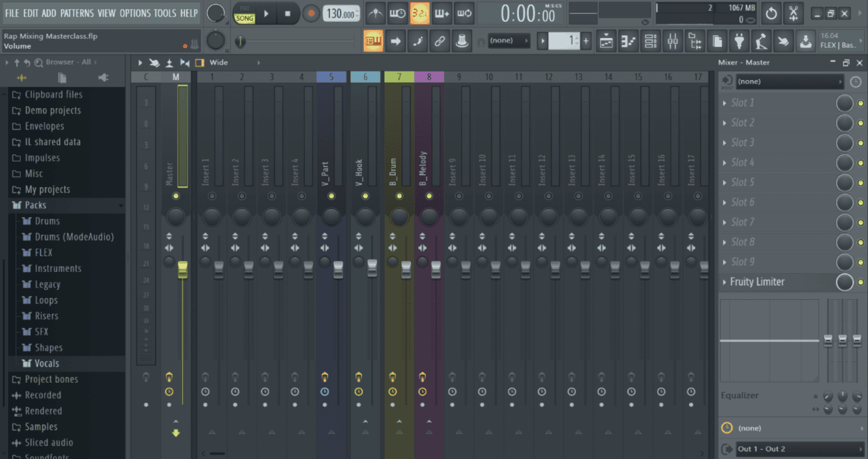Open the VIEW menu
The height and width of the screenshot is (459, 868).
click(x=106, y=13)
